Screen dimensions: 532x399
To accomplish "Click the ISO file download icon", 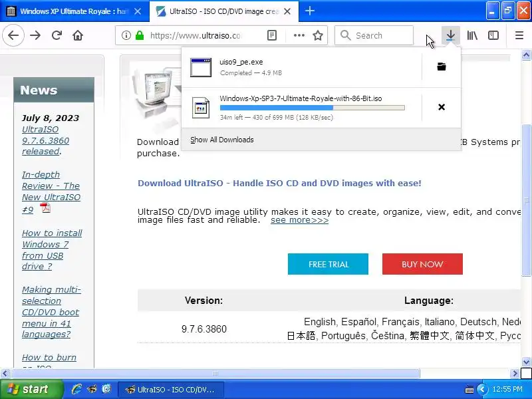I will click(x=201, y=108).
